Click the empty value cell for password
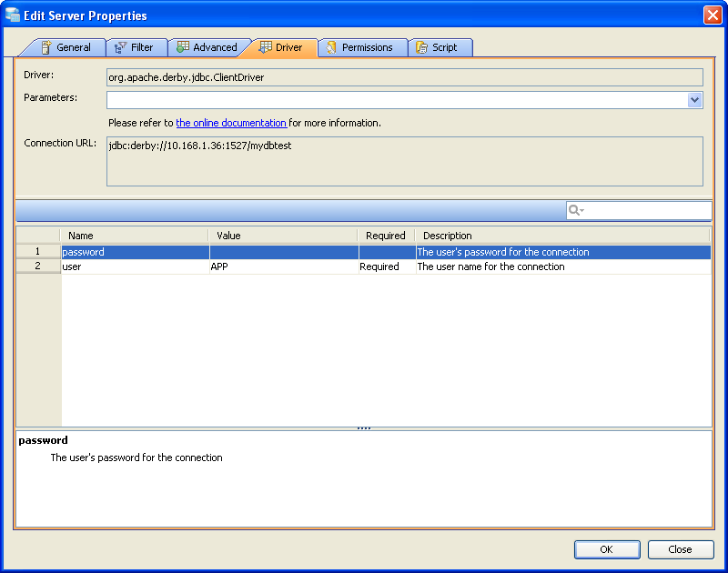 point(284,252)
